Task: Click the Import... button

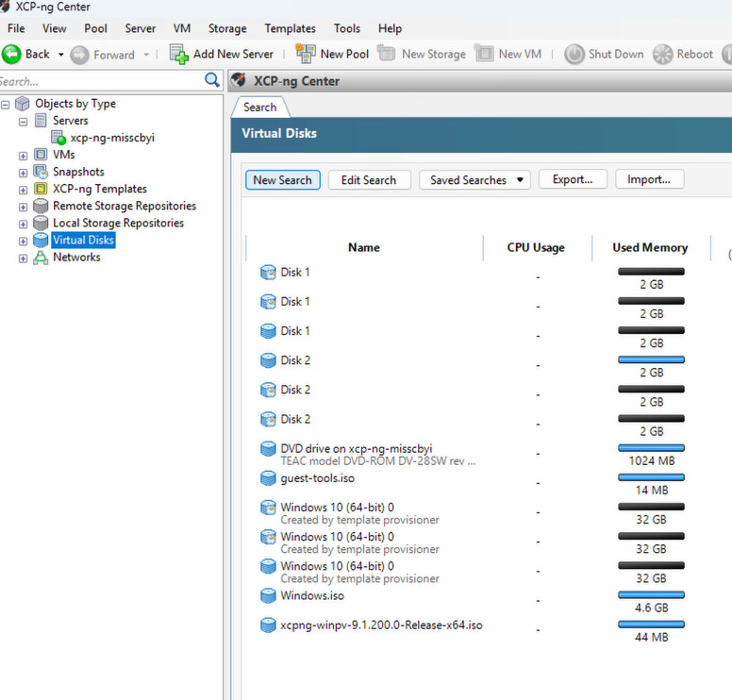Action: coord(649,179)
